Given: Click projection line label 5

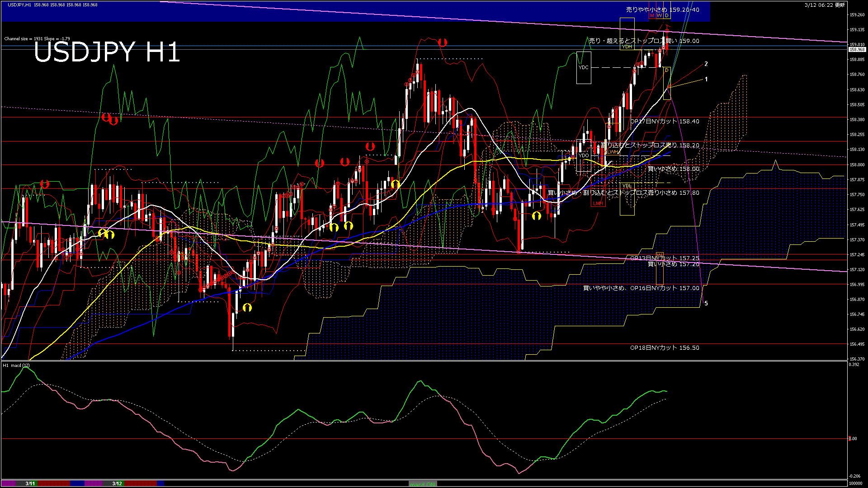Looking at the screenshot, I should tap(706, 304).
